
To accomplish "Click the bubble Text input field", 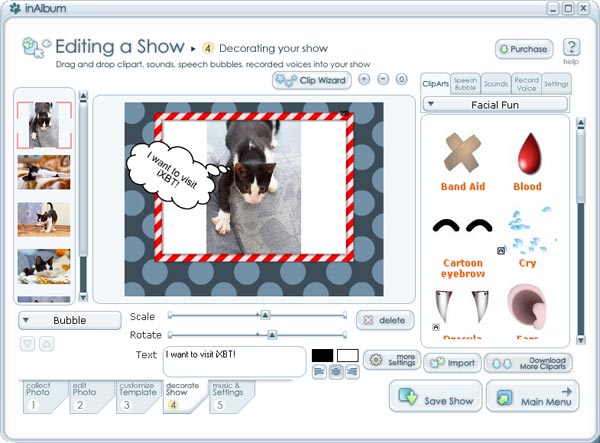I will [235, 362].
